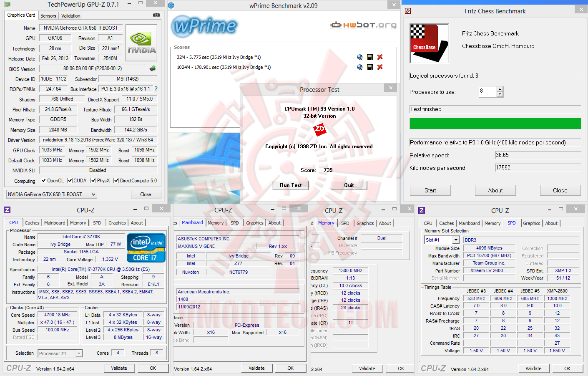Viewport: 588px width, 376px height.
Task: Click the Run Test button in Processor Test
Action: click(x=291, y=185)
